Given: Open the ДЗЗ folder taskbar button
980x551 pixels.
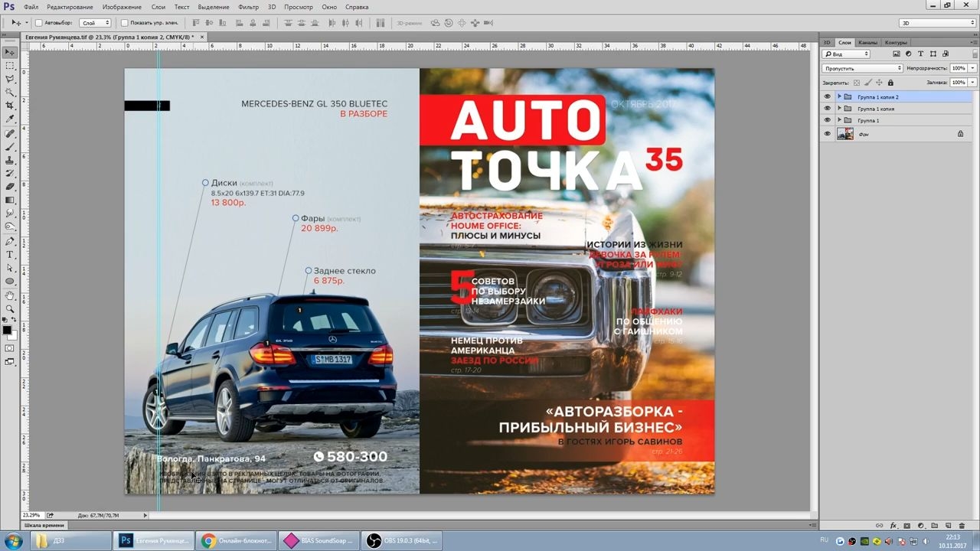Looking at the screenshot, I should tap(70, 541).
